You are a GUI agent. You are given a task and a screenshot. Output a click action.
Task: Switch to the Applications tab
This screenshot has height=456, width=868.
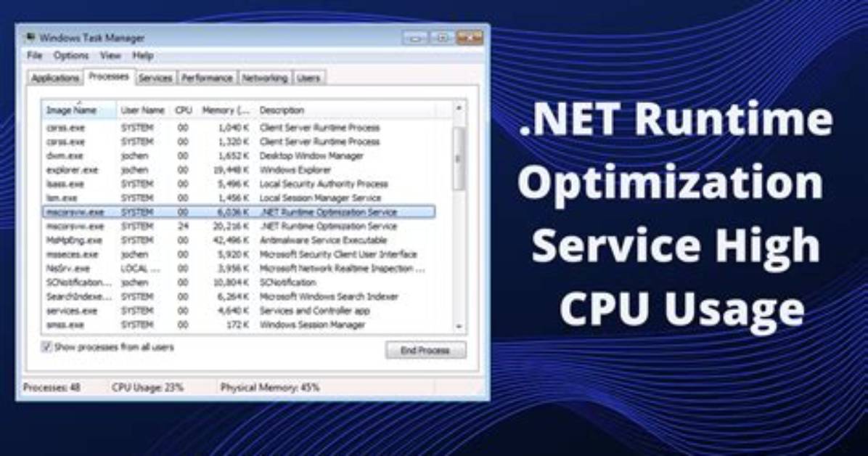click(x=55, y=78)
